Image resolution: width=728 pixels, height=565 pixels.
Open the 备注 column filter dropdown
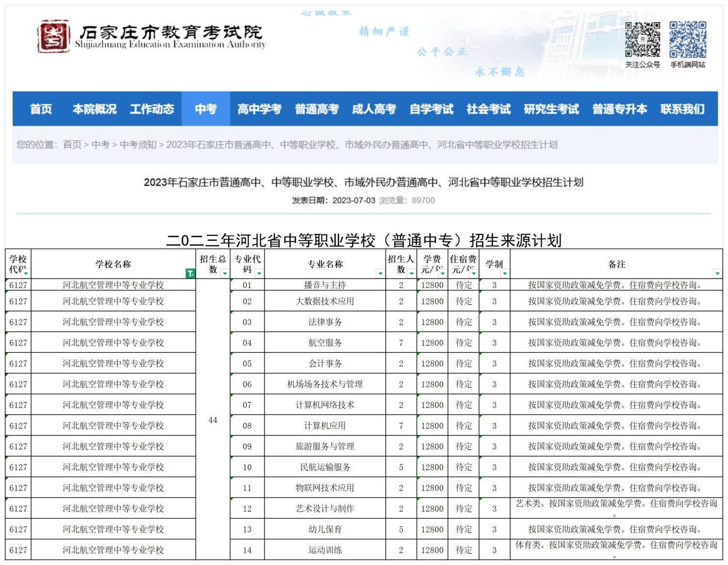click(718, 274)
